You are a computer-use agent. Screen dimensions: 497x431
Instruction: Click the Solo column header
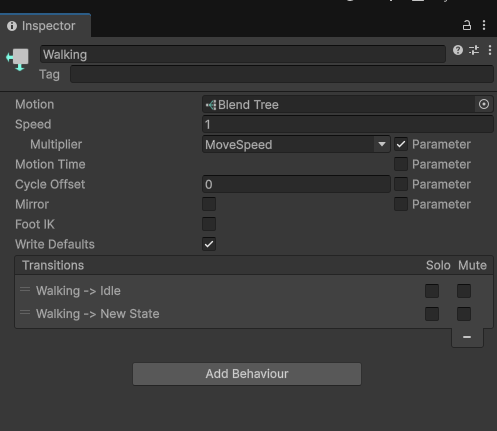[x=438, y=265]
